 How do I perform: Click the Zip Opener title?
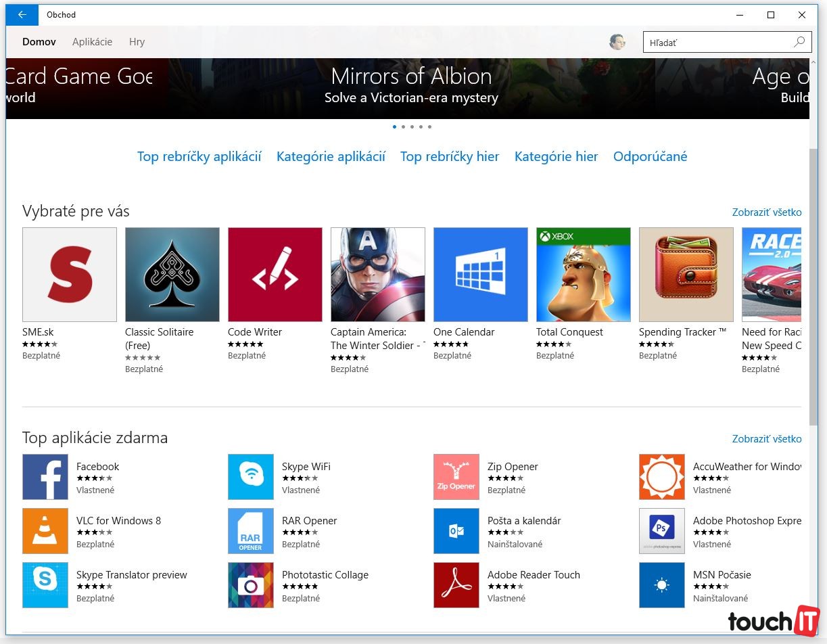click(513, 467)
